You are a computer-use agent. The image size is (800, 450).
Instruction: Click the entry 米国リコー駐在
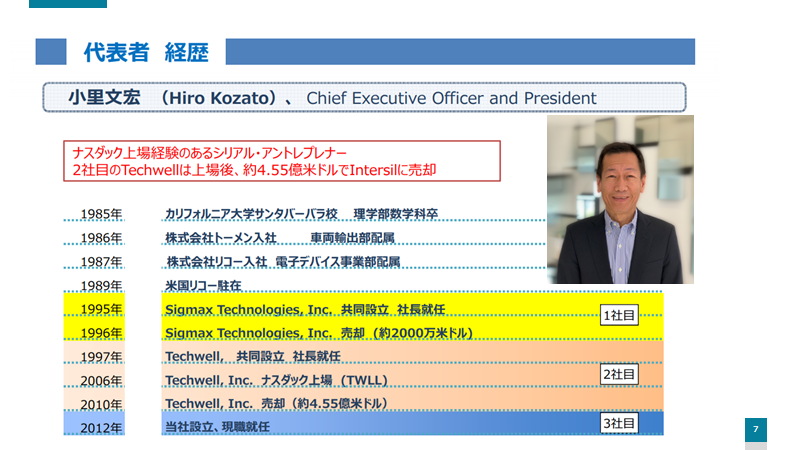[203, 286]
